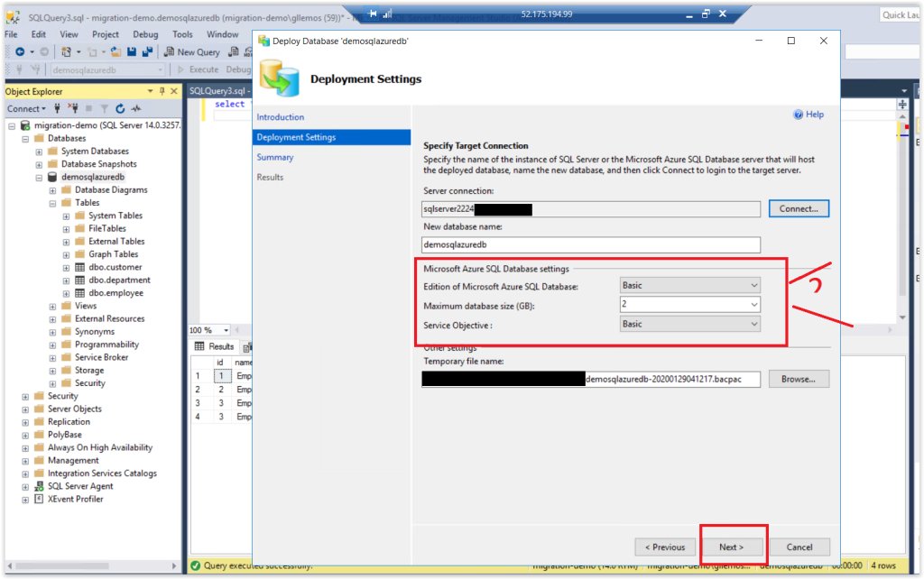924x579 pixels.
Task: Click Connect Object Explorer plug icon
Action: point(57,108)
